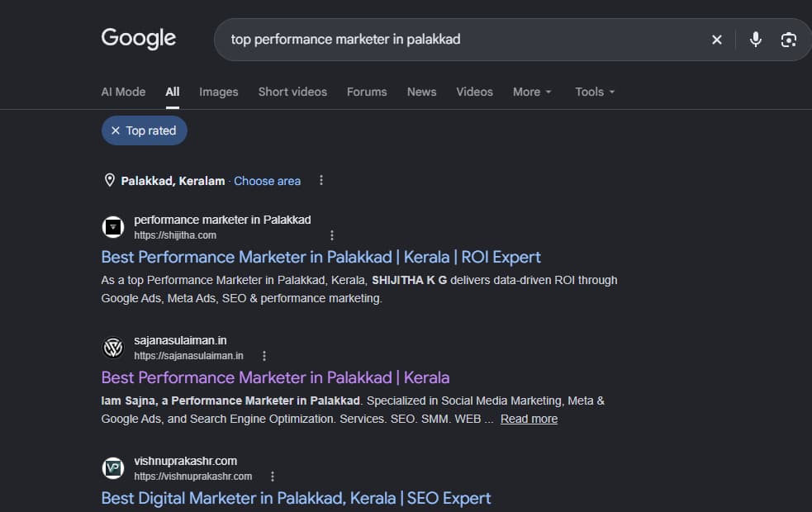Click the shijitha.com site favicon
This screenshot has width=812, height=512.
[x=113, y=227]
